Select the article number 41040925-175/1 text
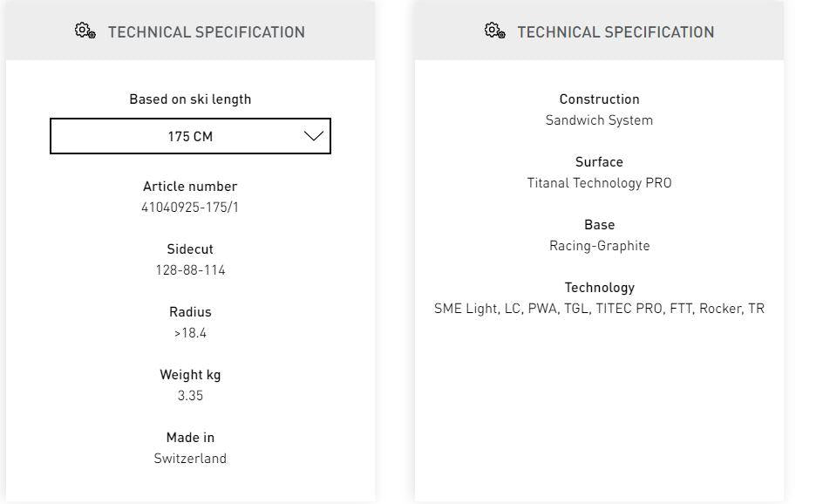 (x=190, y=208)
